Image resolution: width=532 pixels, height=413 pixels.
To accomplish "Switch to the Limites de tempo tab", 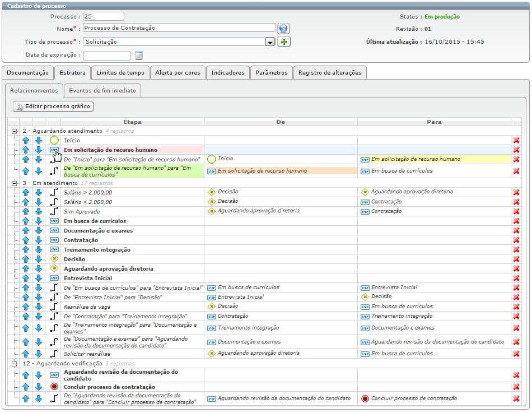I will click(x=120, y=73).
